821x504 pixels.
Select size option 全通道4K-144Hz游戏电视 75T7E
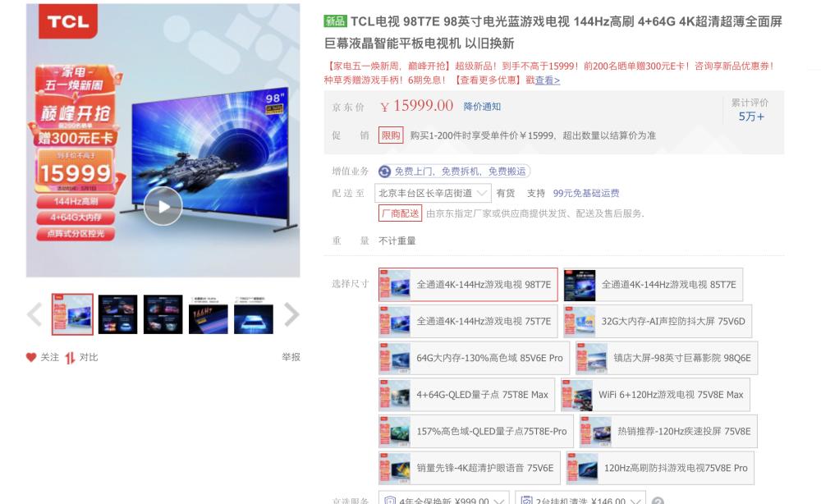pos(468,321)
